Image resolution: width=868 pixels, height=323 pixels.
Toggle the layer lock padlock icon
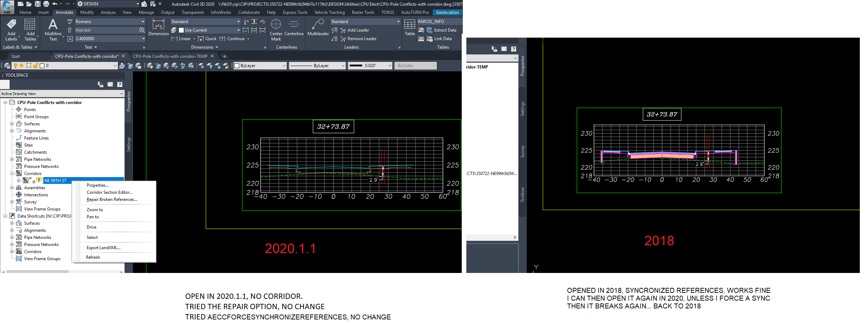pyautogui.click(x=36, y=65)
